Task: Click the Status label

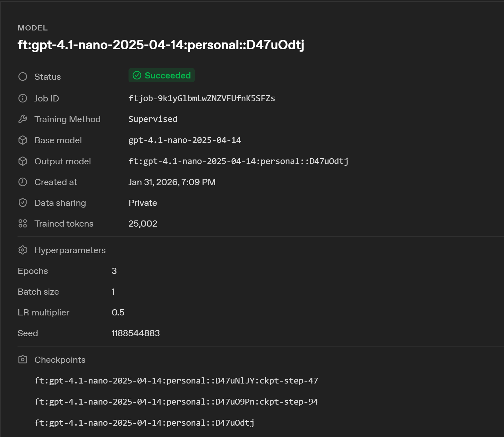Action: (x=48, y=77)
